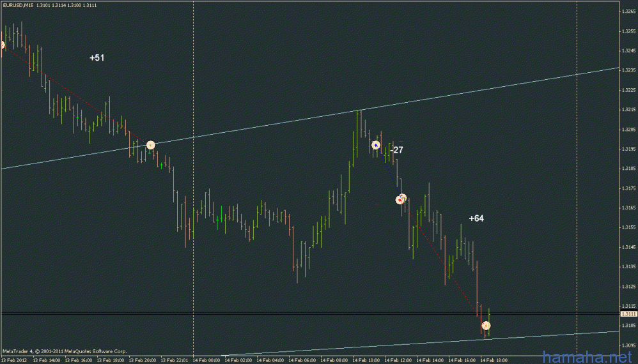The image size is (638, 364).
Task: Click the trade marker at the chart's left edge
Action: [2, 45]
